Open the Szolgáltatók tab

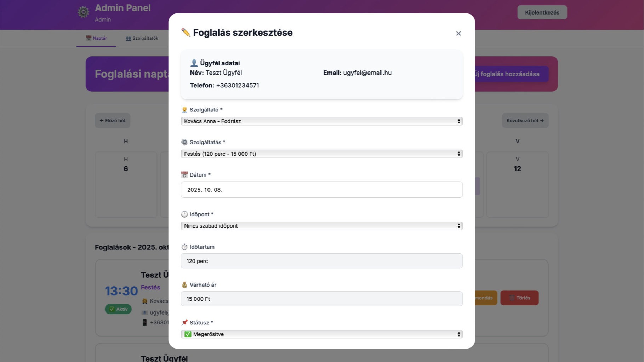pyautogui.click(x=142, y=38)
